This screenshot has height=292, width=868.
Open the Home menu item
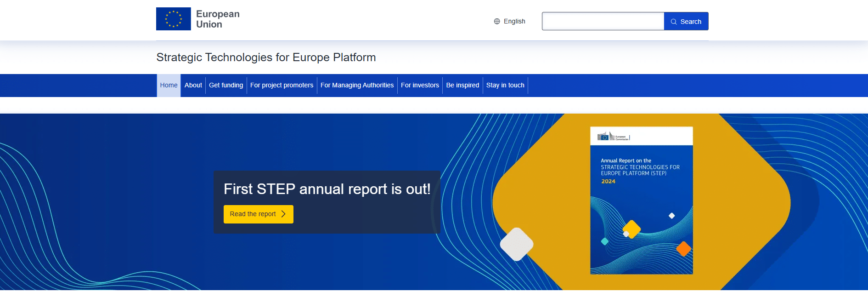click(169, 85)
